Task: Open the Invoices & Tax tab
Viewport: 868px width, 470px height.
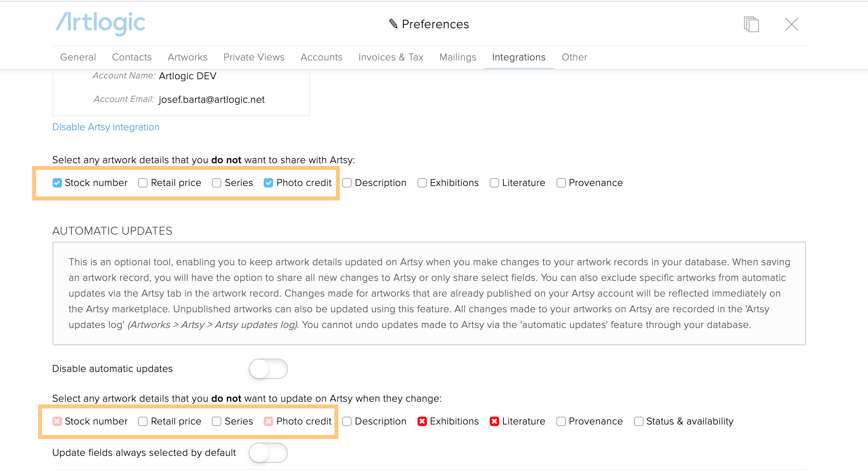Action: pos(391,57)
